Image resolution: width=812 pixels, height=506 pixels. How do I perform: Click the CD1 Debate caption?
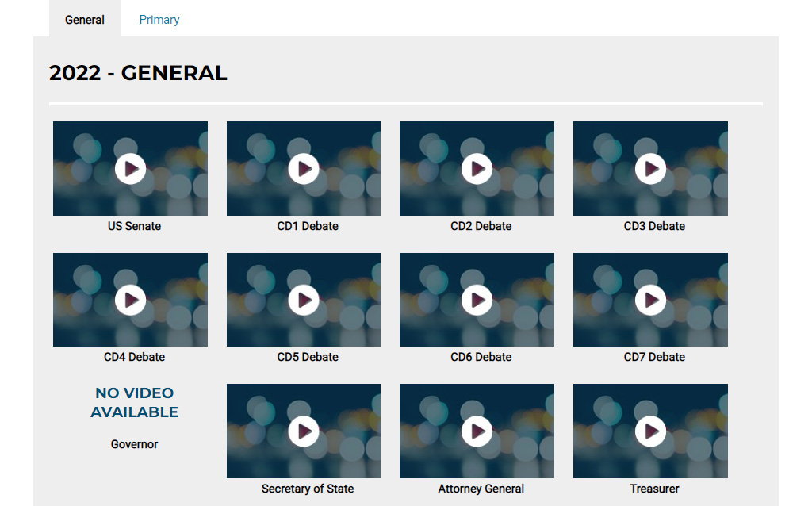tap(308, 226)
